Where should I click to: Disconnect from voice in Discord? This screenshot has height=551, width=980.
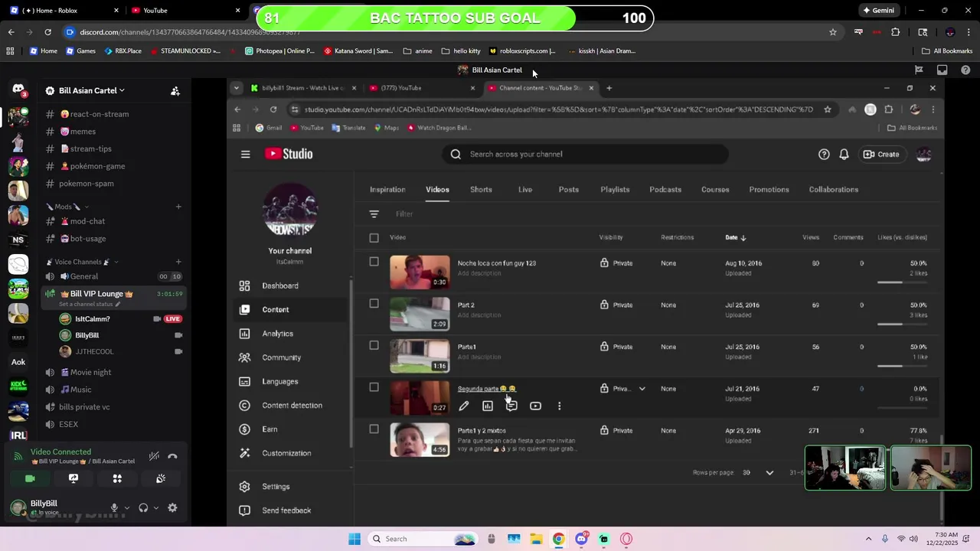coord(172,456)
